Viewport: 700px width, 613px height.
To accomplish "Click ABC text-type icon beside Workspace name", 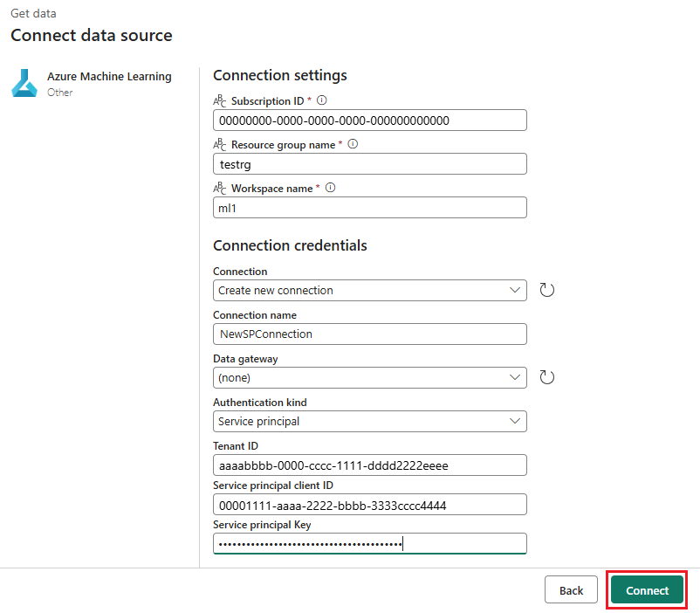I will pyautogui.click(x=220, y=189).
